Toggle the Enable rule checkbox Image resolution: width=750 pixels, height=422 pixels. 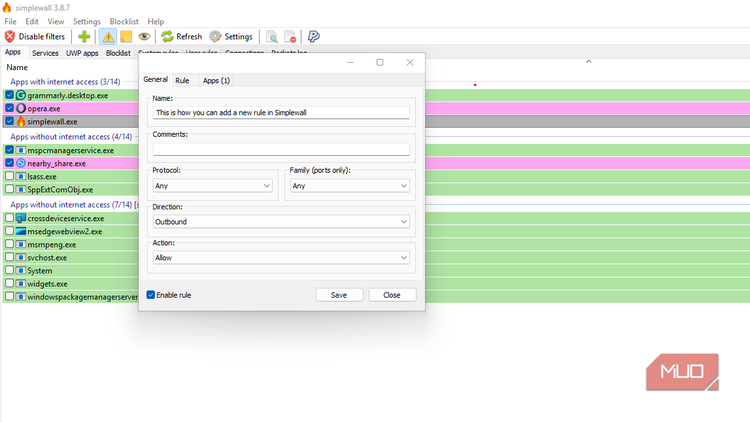tap(151, 295)
